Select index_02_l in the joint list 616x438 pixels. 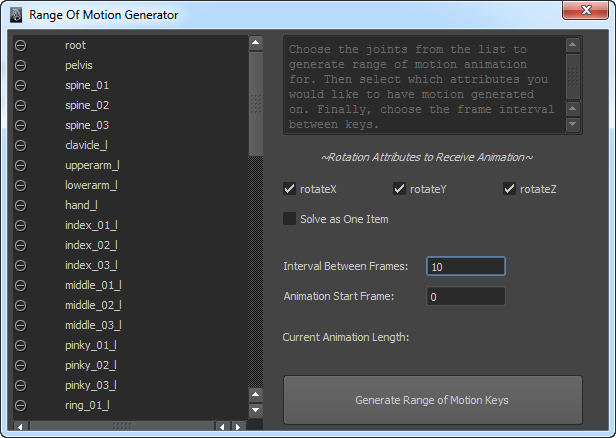click(x=92, y=246)
